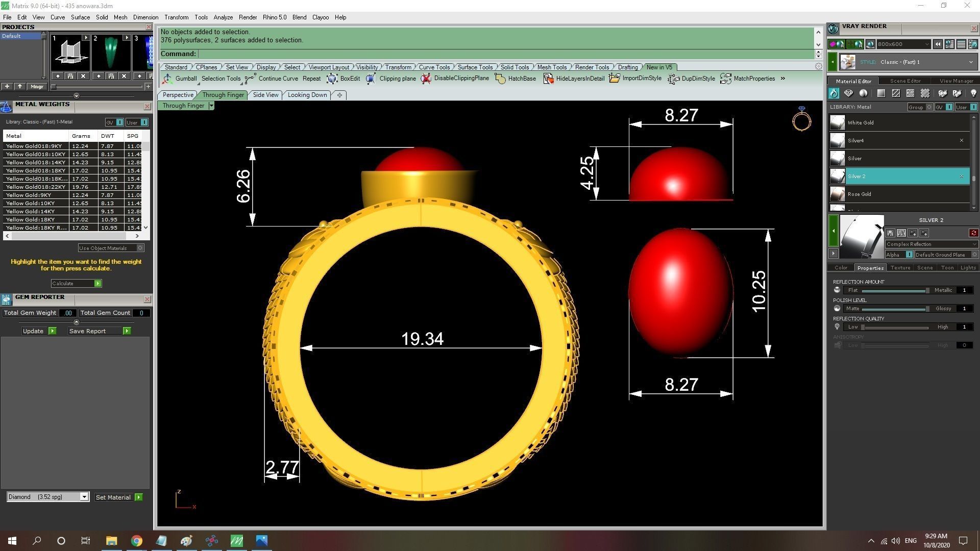980x551 pixels.
Task: Click the MatchProperties icon
Action: [x=725, y=79]
